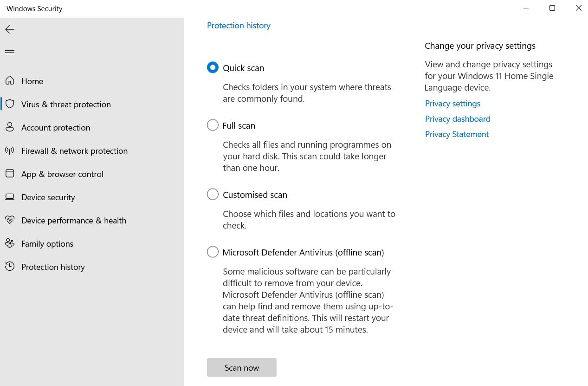Click the Home house icon
The height and width of the screenshot is (386, 588).
coord(10,81)
